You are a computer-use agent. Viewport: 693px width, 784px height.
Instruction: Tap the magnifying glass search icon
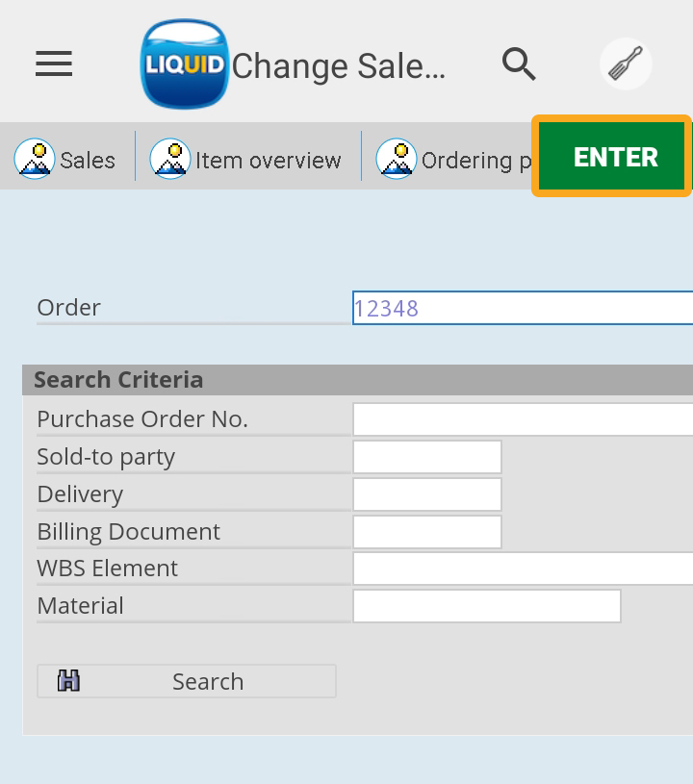519,64
